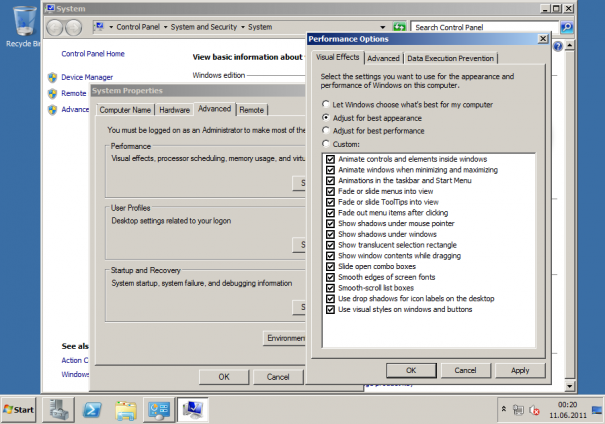The width and height of the screenshot is (605, 424).
Task: Open the Recycle Bin desktop icon
Action: coord(24,26)
